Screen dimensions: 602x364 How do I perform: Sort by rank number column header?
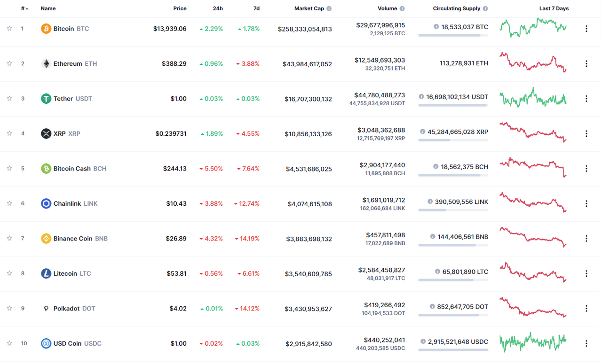[24, 8]
